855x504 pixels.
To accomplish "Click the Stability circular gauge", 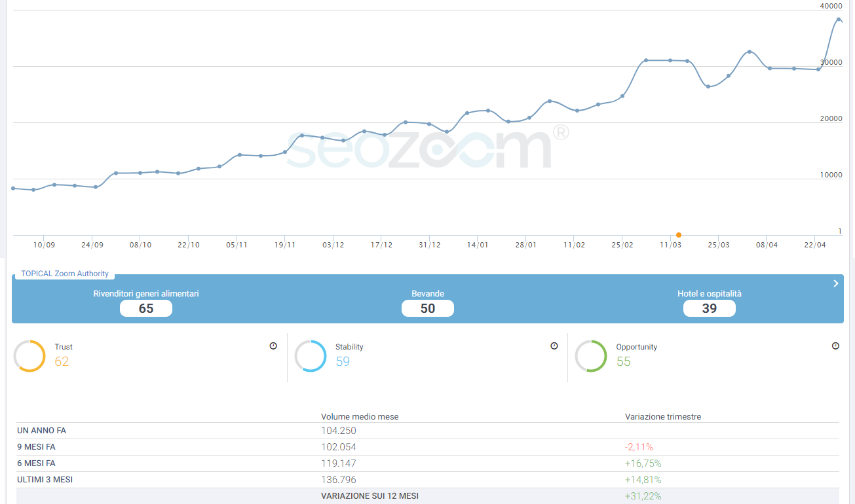I will (311, 356).
